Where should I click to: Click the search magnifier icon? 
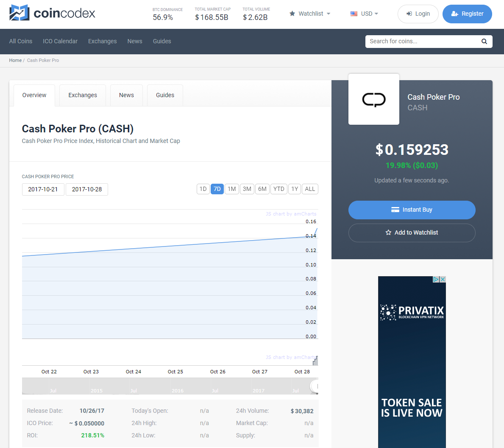click(x=484, y=42)
